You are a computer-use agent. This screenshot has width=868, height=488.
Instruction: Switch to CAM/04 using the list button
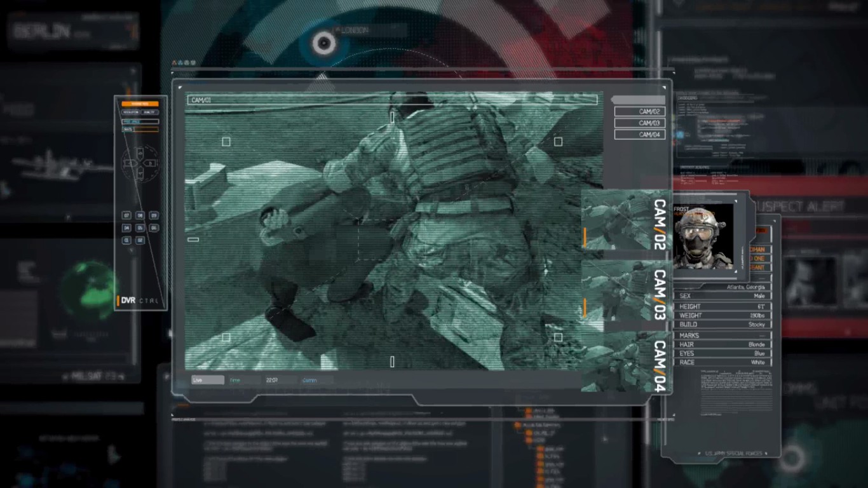(x=639, y=134)
